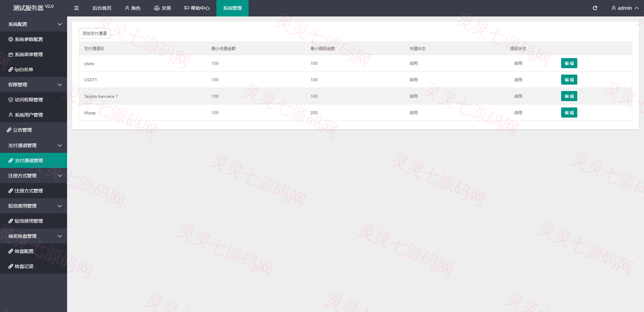
Task: Click the link icon beside 公告管理
Action: click(9, 130)
